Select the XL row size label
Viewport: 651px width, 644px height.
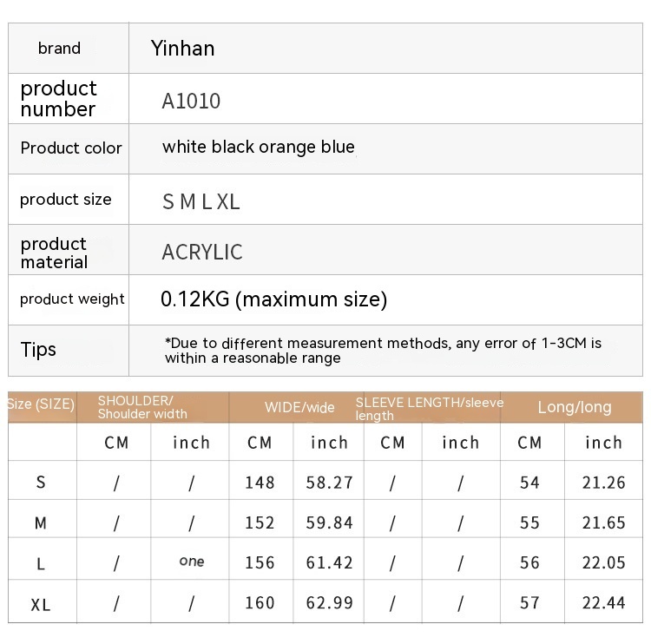(x=41, y=605)
